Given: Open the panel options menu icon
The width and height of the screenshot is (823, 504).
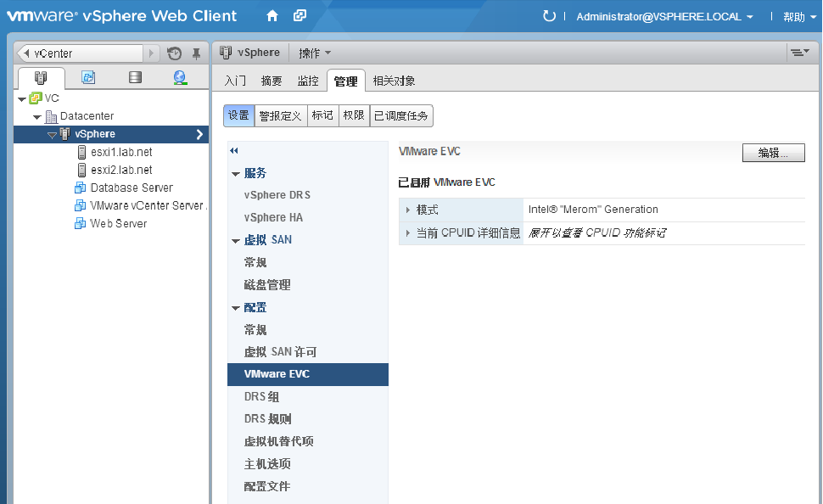Looking at the screenshot, I should click(x=800, y=52).
